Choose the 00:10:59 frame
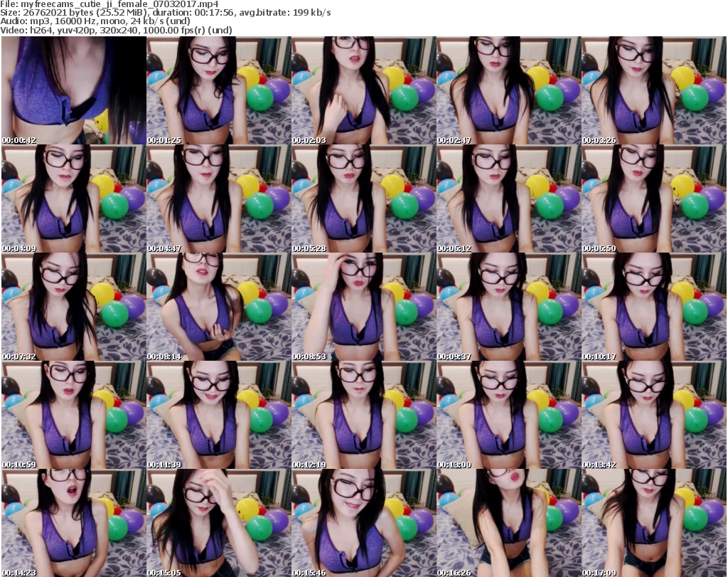The height and width of the screenshot is (577, 728). click(74, 415)
